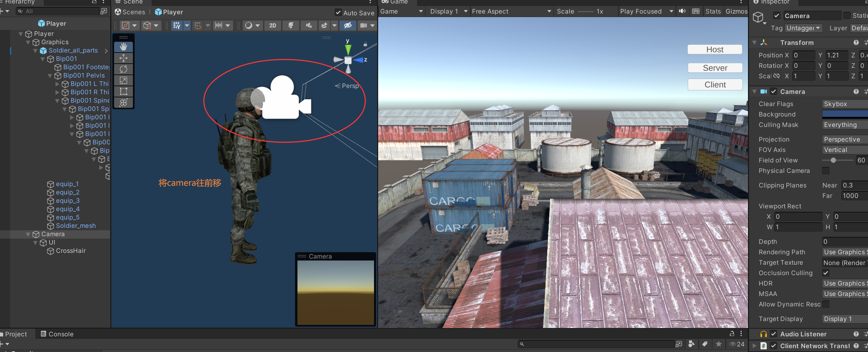Expand Bip001 L Thigh node

coord(57,84)
